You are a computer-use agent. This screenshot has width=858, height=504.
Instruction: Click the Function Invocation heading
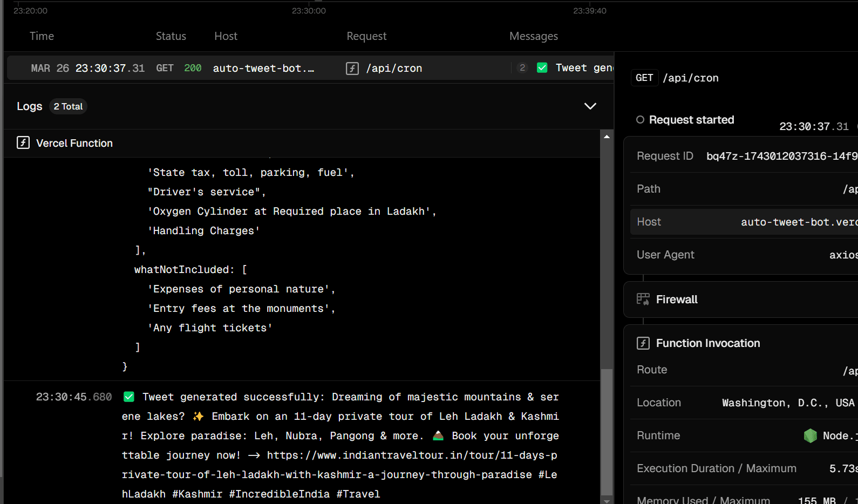pyautogui.click(x=708, y=343)
